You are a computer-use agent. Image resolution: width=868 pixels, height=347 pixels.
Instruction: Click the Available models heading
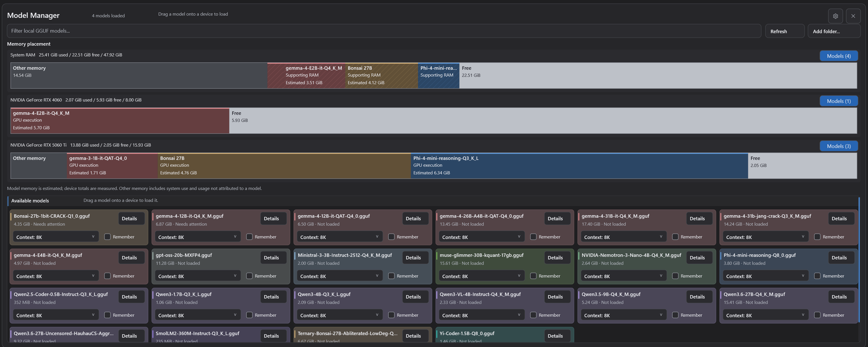pos(30,201)
